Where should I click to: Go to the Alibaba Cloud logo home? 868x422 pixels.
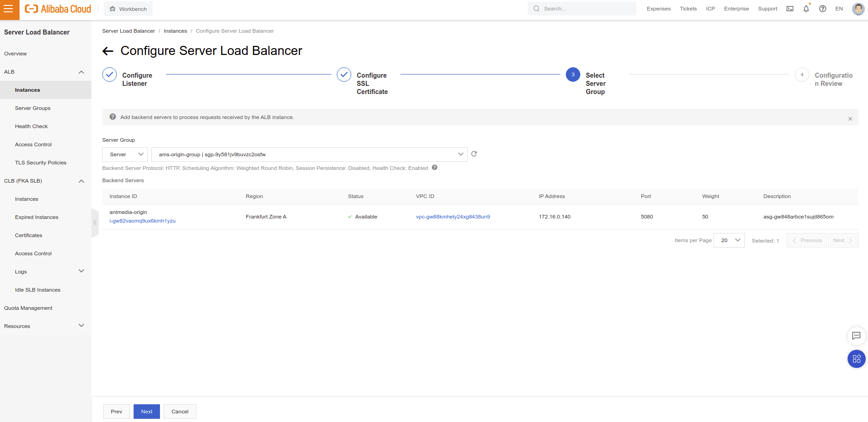58,9
